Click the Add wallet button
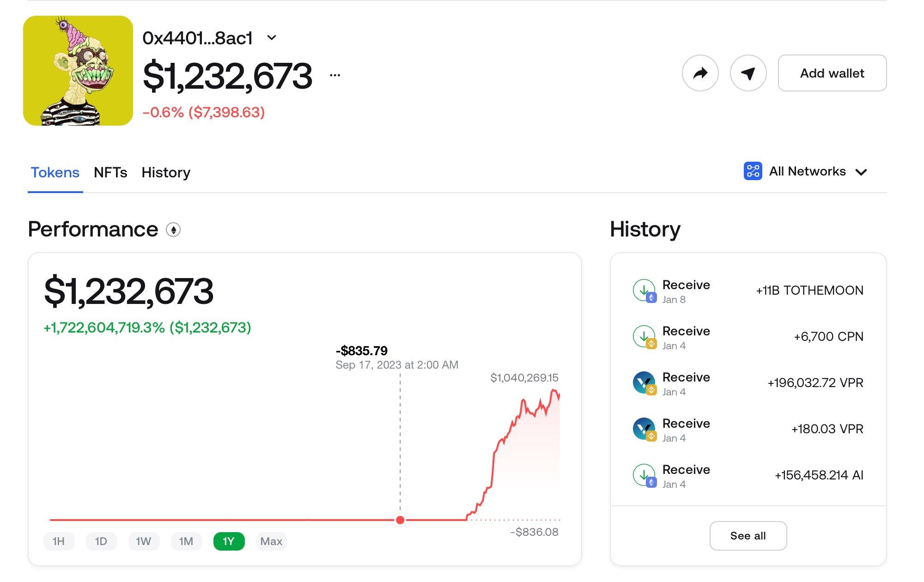 [x=832, y=73]
